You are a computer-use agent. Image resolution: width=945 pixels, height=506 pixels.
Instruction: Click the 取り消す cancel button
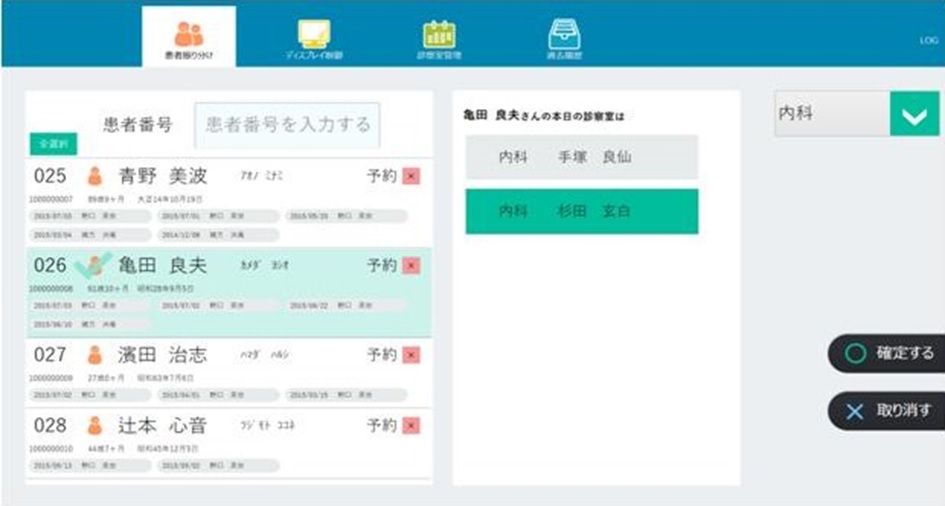tap(888, 410)
